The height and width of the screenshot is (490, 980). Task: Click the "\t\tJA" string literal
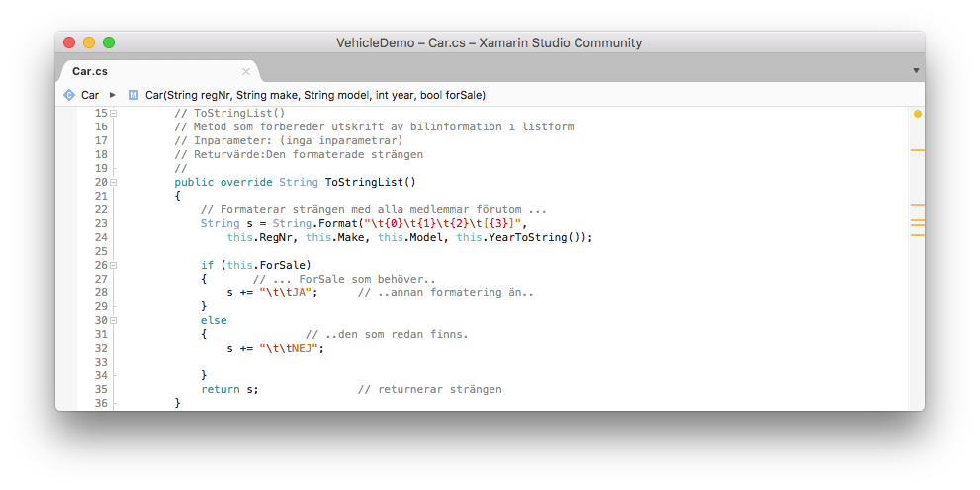[285, 292]
